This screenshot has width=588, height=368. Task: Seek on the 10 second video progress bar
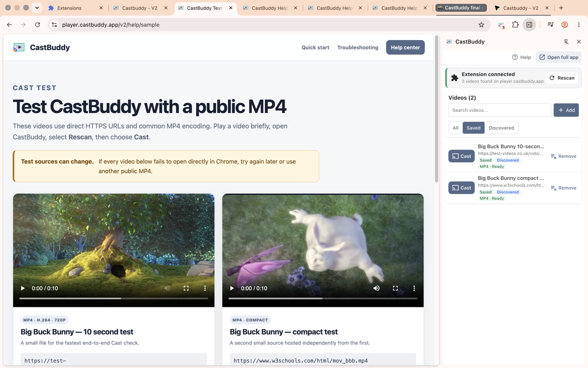point(113,299)
